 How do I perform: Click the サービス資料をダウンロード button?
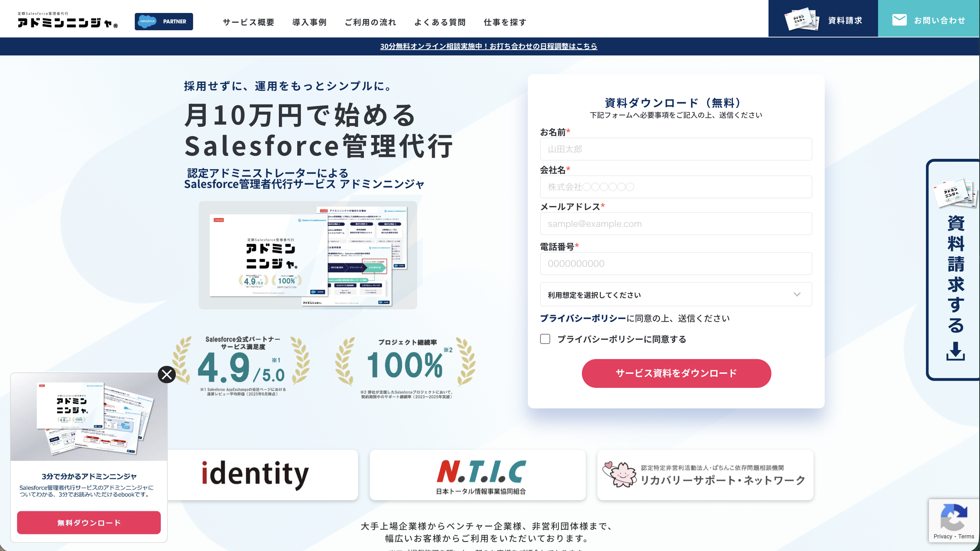point(676,373)
